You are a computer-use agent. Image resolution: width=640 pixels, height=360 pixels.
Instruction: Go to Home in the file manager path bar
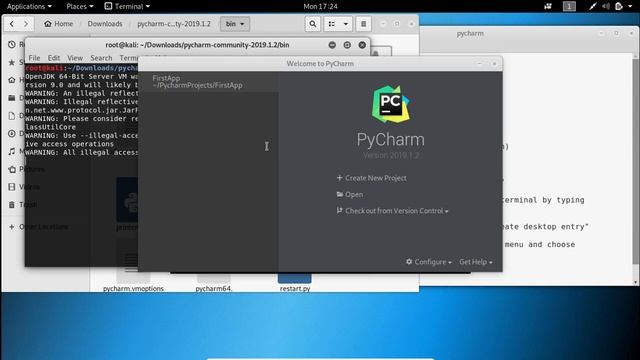58,24
